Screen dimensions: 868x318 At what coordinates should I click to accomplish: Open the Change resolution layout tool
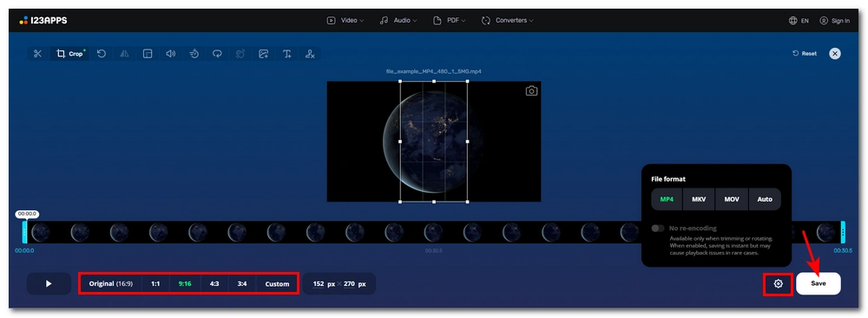coord(148,54)
